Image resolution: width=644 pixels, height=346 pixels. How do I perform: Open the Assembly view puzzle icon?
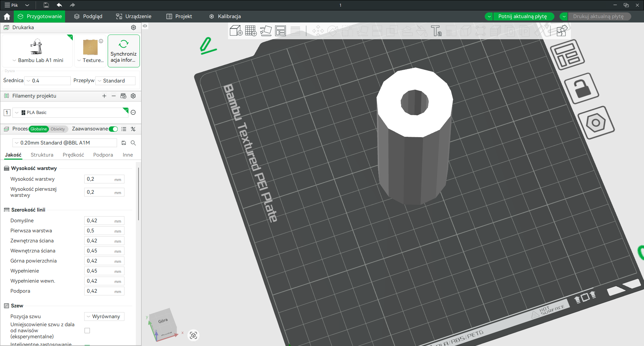click(x=562, y=31)
